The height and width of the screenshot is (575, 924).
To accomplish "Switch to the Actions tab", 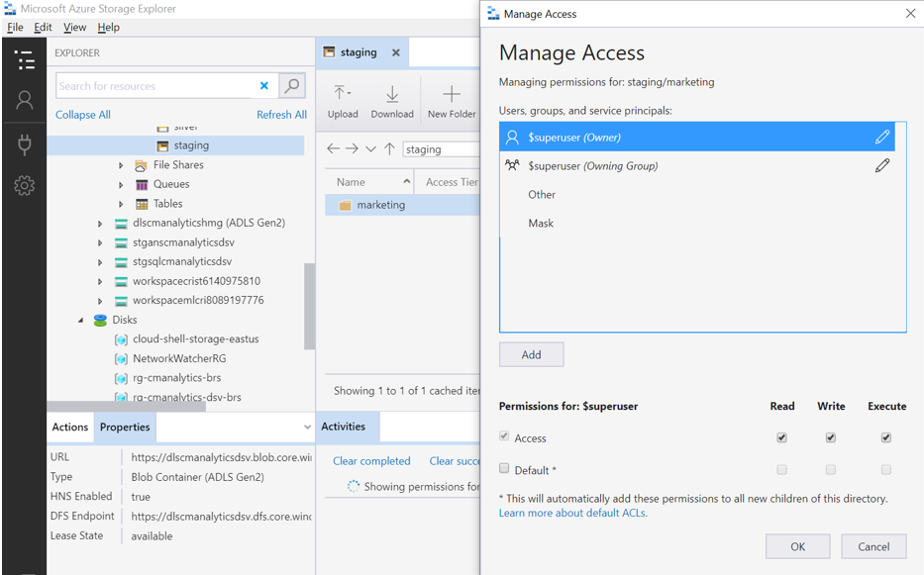I will click(x=70, y=428).
